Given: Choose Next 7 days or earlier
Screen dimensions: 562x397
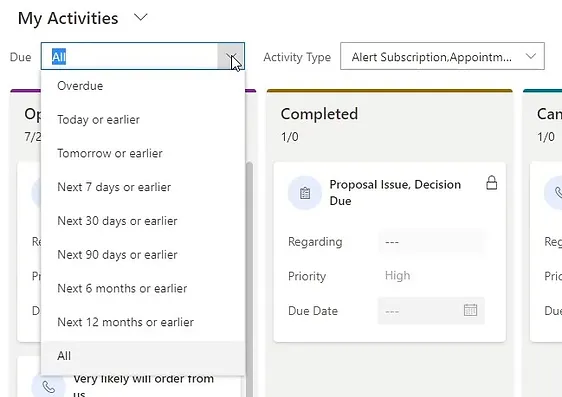Looking at the screenshot, I should (143, 187).
